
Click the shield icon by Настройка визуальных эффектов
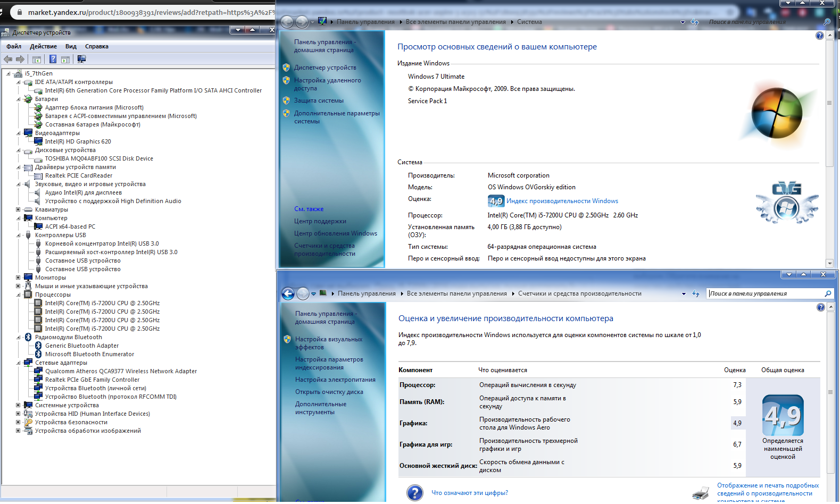287,339
